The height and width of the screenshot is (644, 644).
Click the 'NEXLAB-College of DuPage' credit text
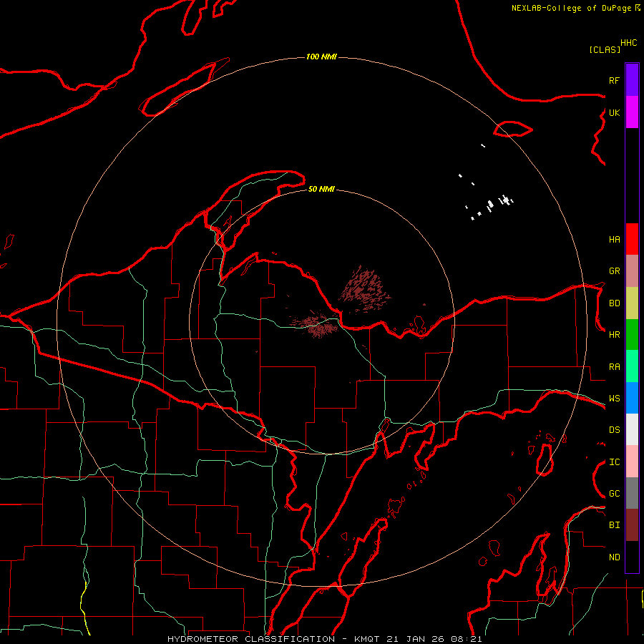(572, 8)
